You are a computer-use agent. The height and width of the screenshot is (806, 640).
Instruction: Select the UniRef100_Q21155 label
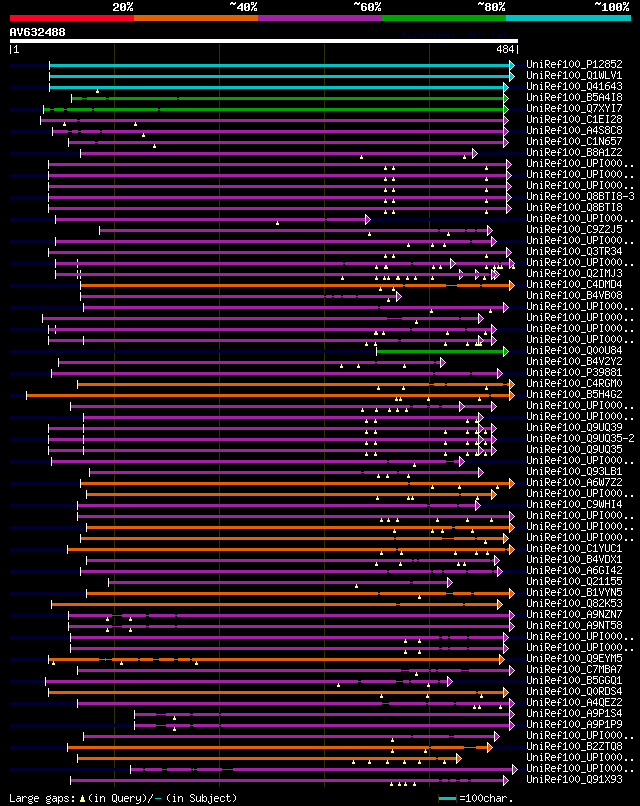[x=574, y=581]
